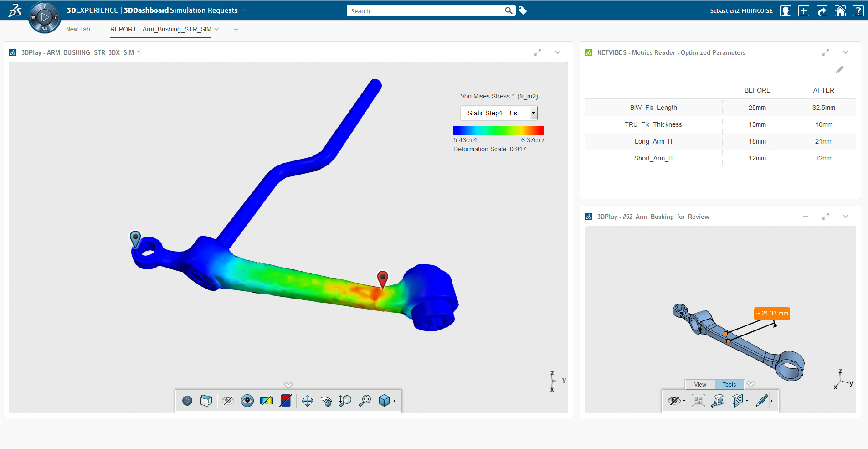Viewport: 868px width, 449px height.
Task: Click the search magnifier icon
Action: [x=509, y=10]
